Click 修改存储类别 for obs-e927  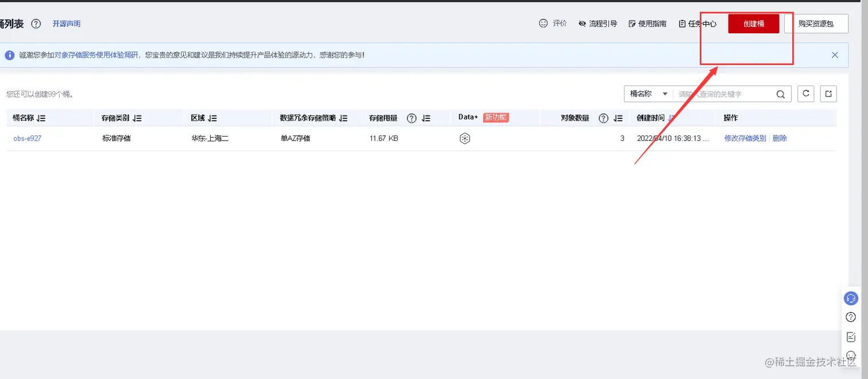[745, 138]
